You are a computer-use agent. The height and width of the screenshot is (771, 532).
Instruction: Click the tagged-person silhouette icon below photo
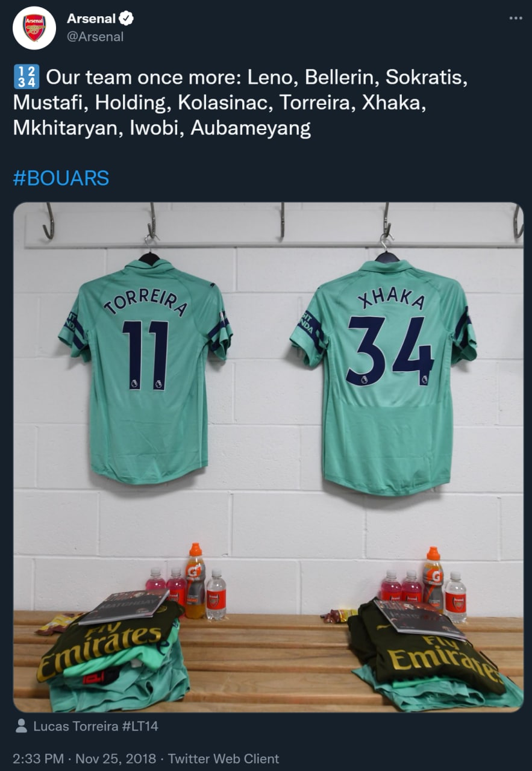click(x=22, y=726)
